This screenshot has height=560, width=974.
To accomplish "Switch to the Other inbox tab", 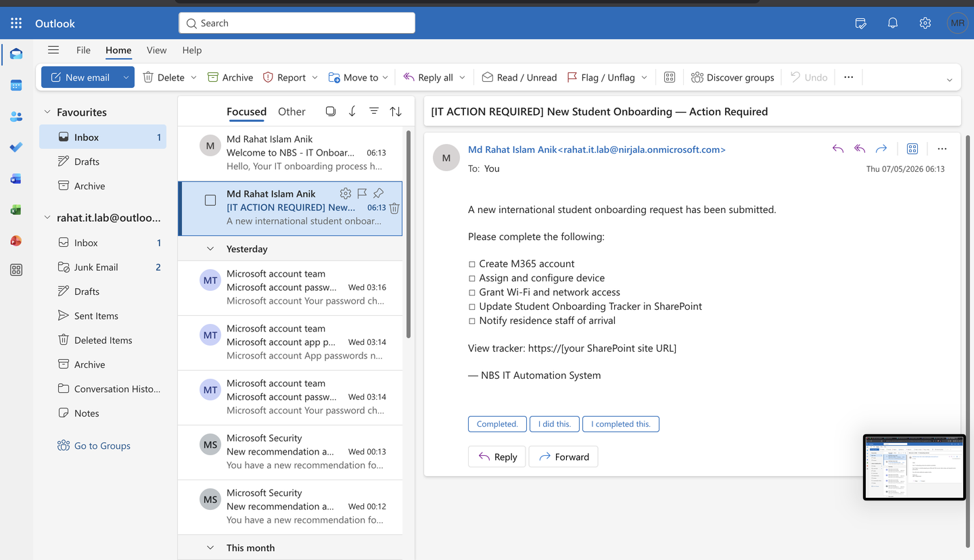I will 292,112.
